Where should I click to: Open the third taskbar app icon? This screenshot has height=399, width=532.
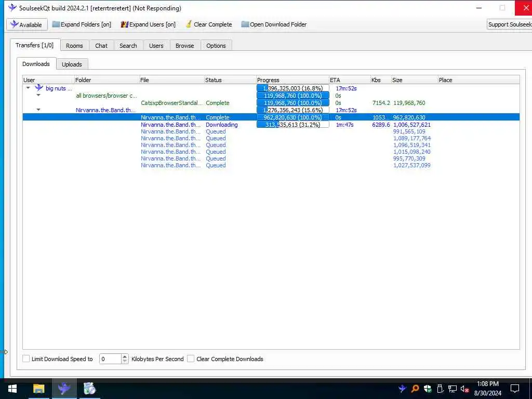pyautogui.click(x=89, y=389)
